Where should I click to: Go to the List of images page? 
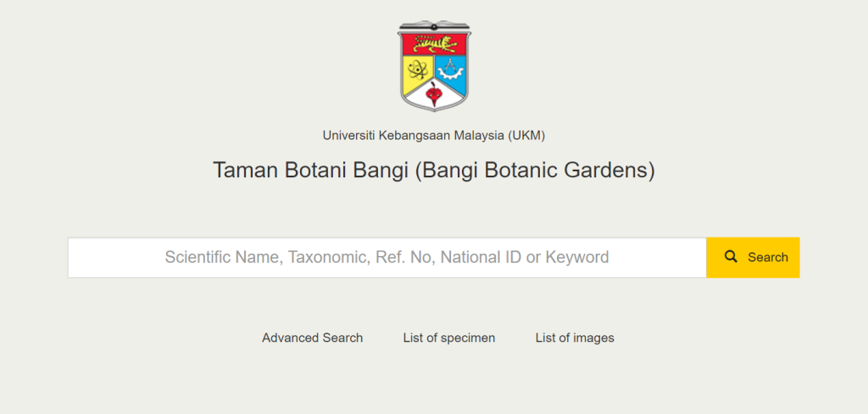coord(575,338)
